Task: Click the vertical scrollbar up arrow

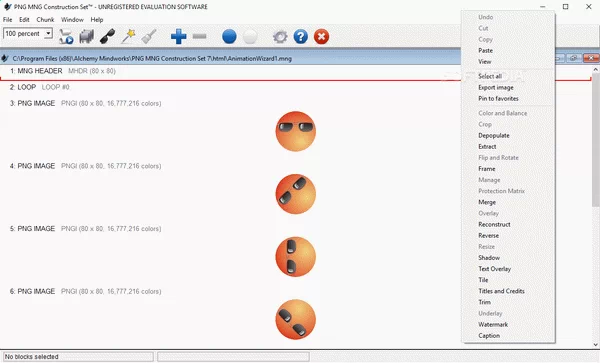Action: (596, 70)
